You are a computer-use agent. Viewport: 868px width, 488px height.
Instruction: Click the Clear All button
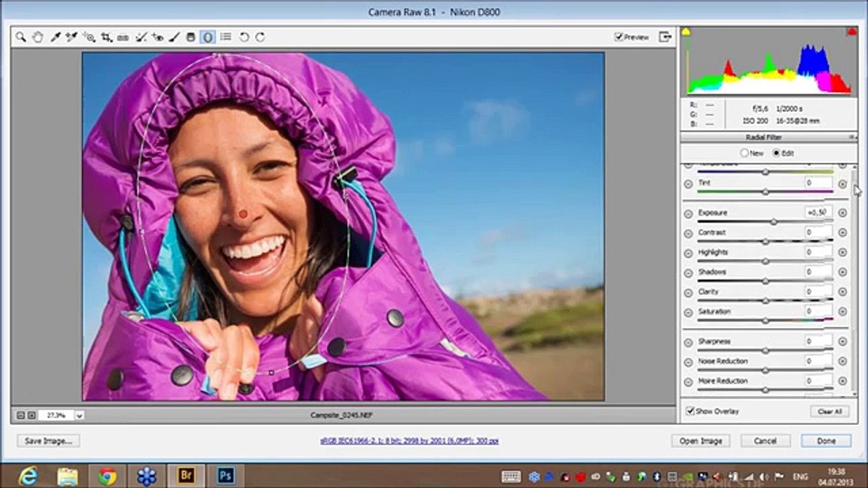(829, 411)
